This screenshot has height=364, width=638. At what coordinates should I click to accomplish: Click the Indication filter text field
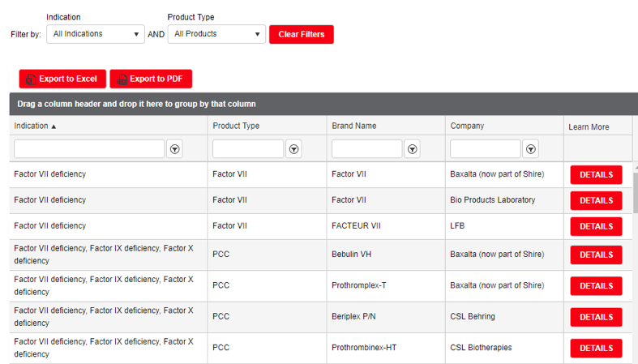(89, 149)
